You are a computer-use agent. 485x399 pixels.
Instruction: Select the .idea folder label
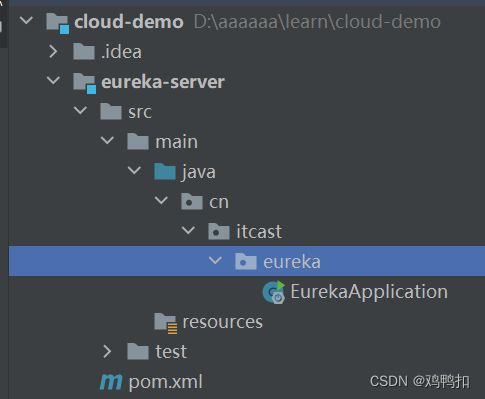tap(121, 52)
